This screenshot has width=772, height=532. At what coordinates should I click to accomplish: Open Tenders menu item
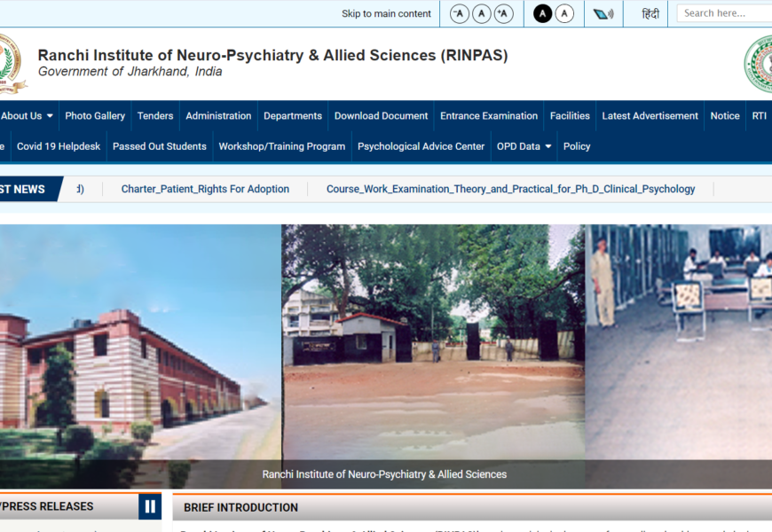155,115
